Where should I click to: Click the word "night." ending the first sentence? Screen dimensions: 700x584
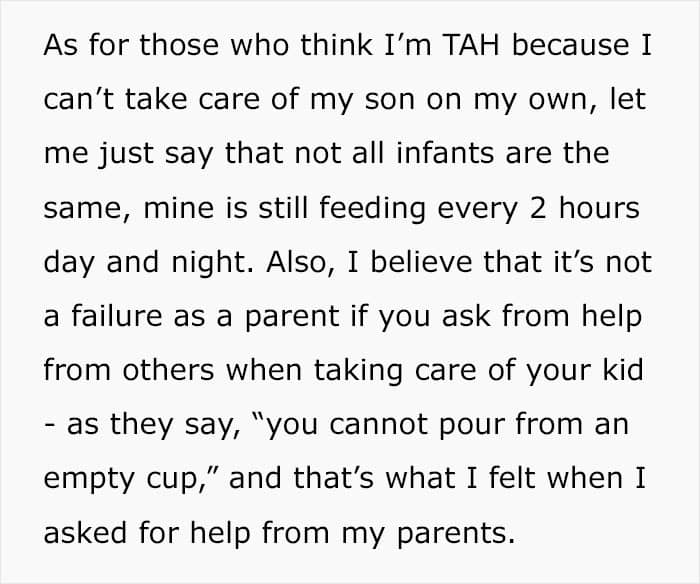(212, 264)
